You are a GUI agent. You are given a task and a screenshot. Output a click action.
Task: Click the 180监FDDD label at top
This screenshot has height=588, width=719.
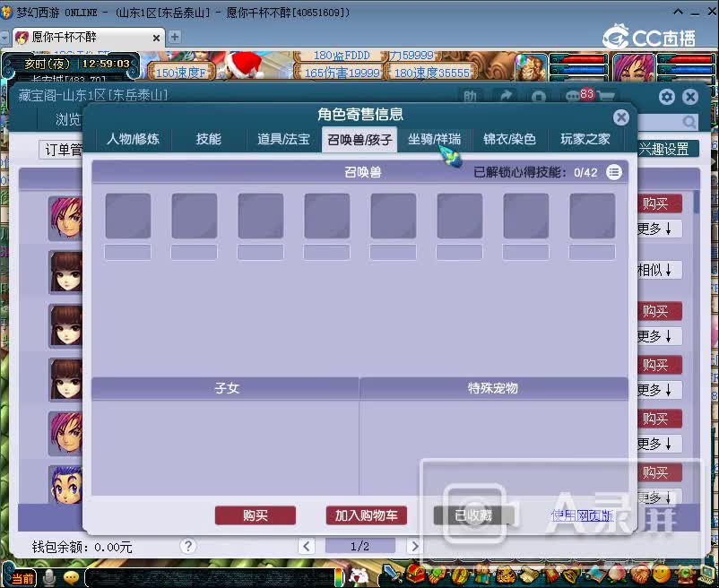coord(342,56)
